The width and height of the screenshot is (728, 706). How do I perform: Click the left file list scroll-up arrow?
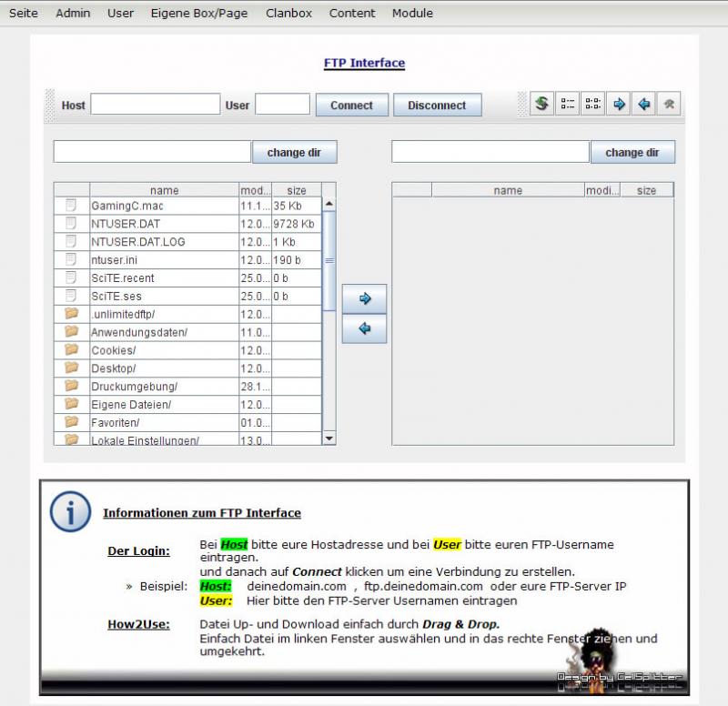point(329,204)
